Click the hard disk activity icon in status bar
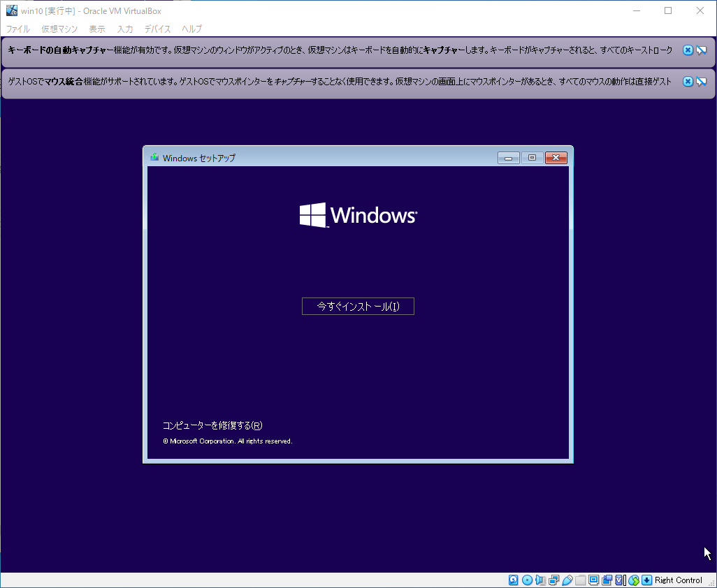This screenshot has width=717, height=588. click(513, 580)
